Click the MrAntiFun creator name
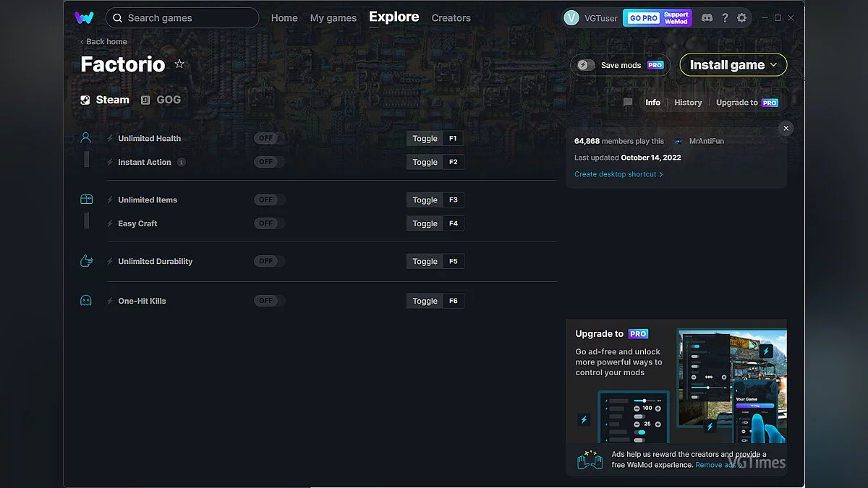Screen dimensions: 868x488 point(707,141)
